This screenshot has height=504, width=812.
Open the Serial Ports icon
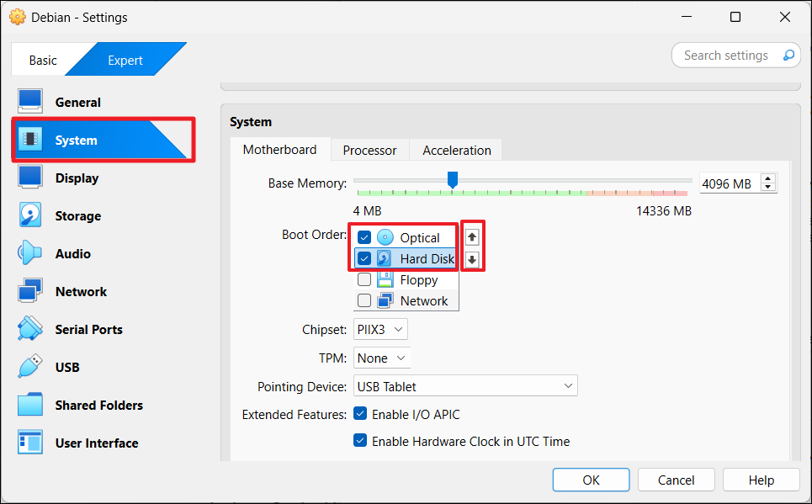[30, 329]
